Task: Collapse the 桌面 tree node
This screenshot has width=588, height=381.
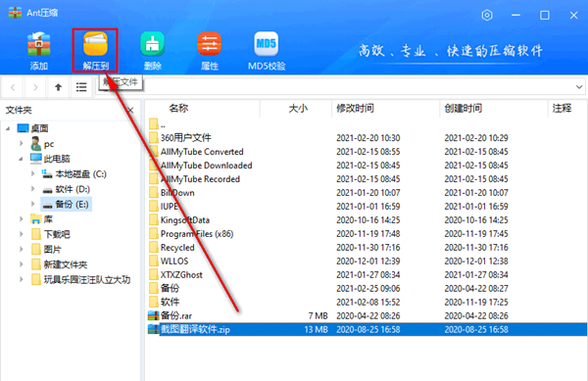Action: pyautogui.click(x=8, y=128)
